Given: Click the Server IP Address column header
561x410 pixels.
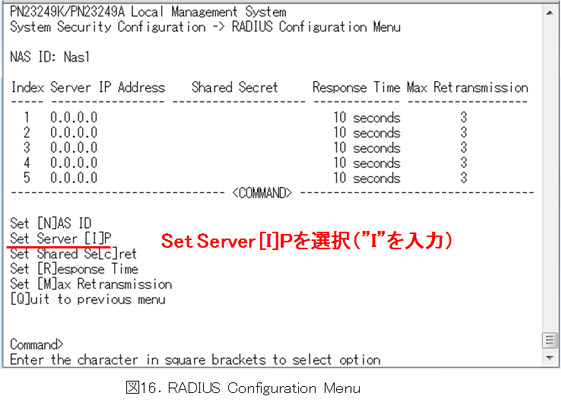Looking at the screenshot, I should click(x=108, y=87).
